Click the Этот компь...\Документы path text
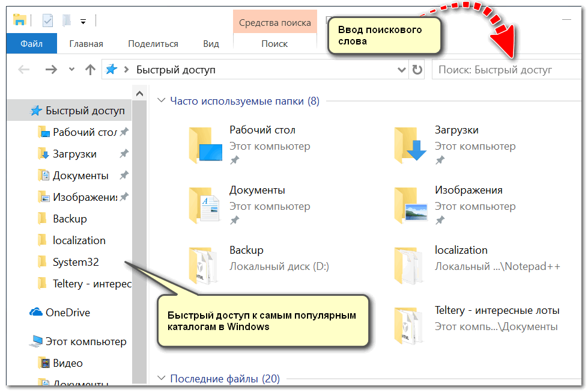Image resolution: width=588 pixels, height=392 pixels. click(x=496, y=326)
